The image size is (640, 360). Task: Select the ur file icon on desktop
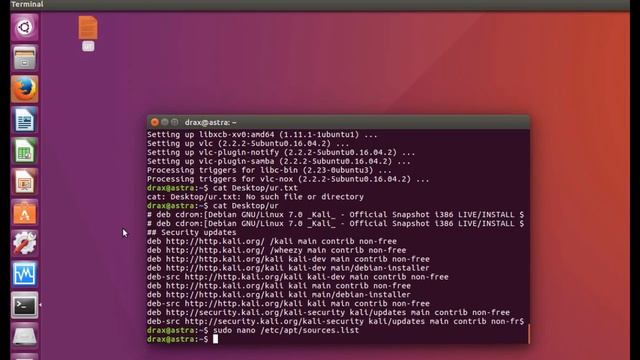click(88, 33)
